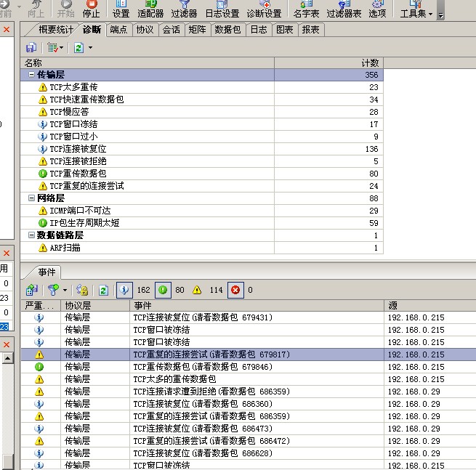Viewport: 476px width, 470px height.
Task: Collapse the 传输层 tree group
Action: (31, 74)
